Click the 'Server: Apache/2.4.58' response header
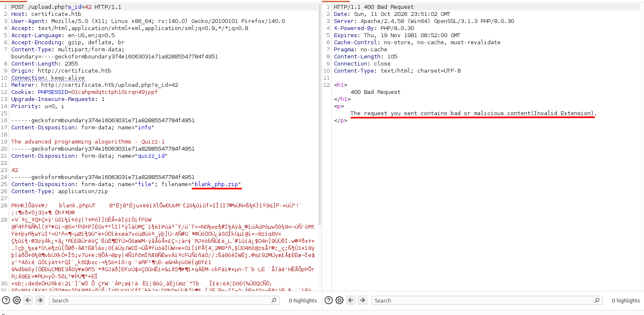This screenshot has width=644, height=315. (x=424, y=21)
